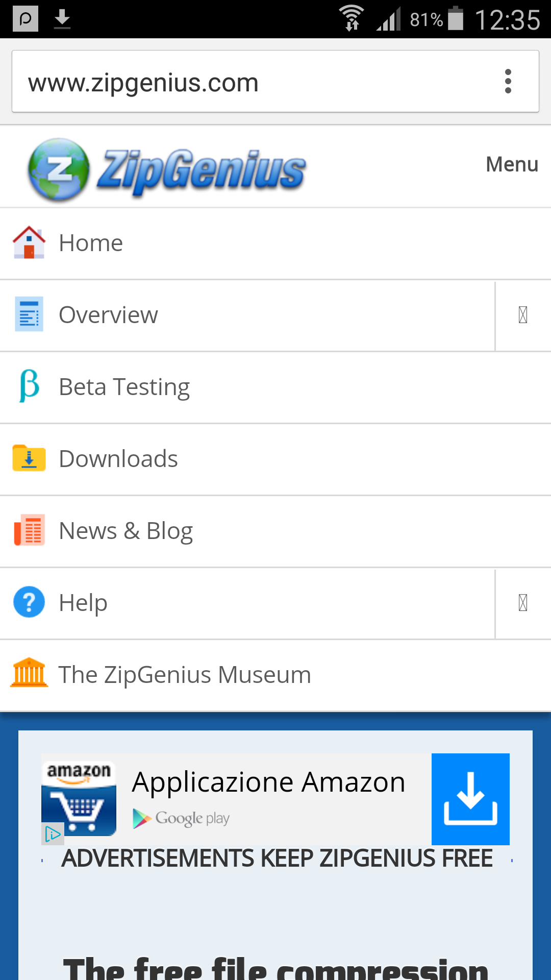
Task: Click the blue question mark Help icon
Action: pyautogui.click(x=29, y=602)
